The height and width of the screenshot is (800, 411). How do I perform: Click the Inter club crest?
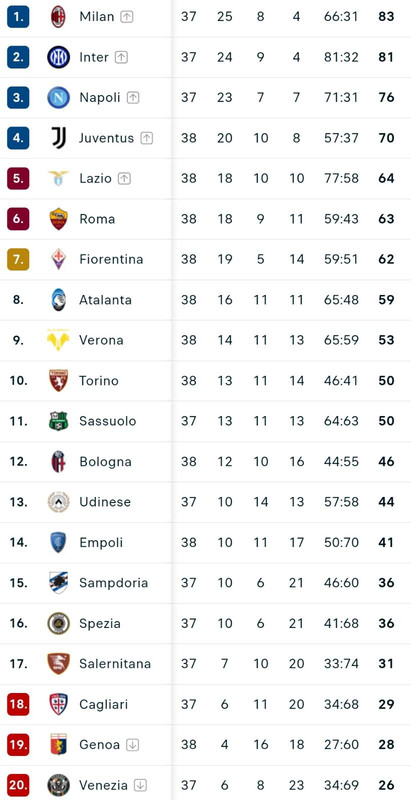58,57
